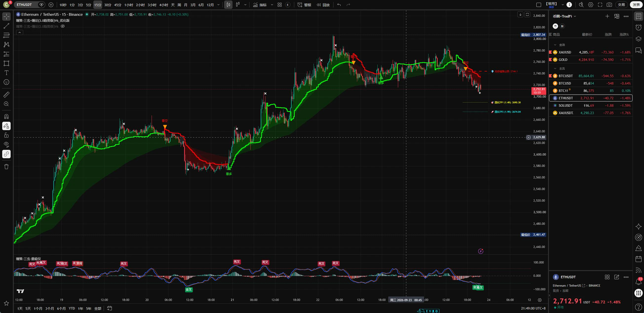Select the crosshair cursor tool
644x313 pixels.
click(x=6, y=17)
